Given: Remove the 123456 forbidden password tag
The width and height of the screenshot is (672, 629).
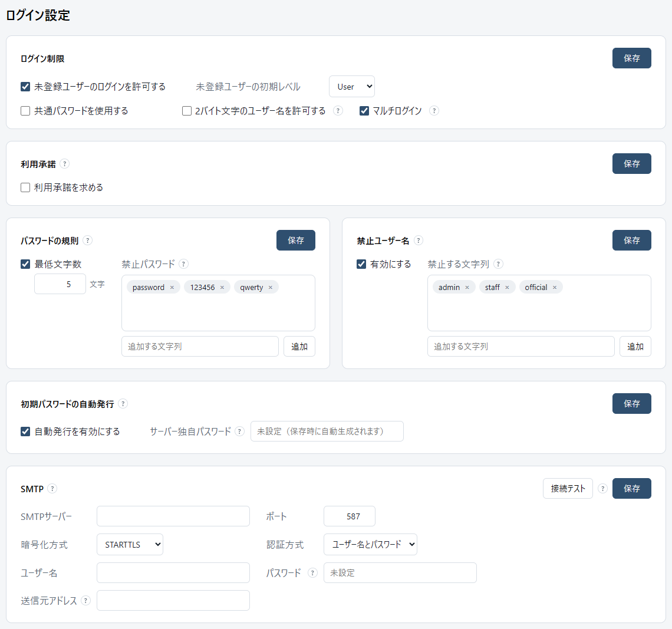Looking at the screenshot, I should click(222, 288).
